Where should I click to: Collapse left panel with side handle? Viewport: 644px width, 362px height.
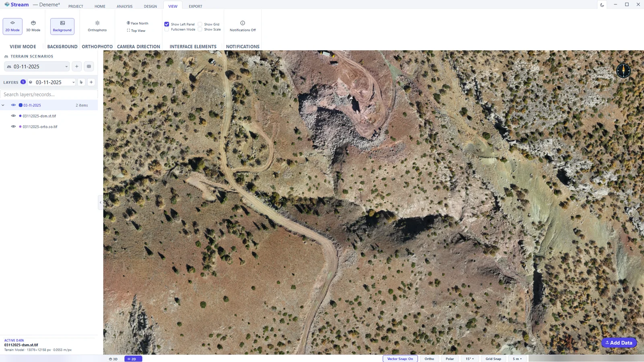pos(100,202)
